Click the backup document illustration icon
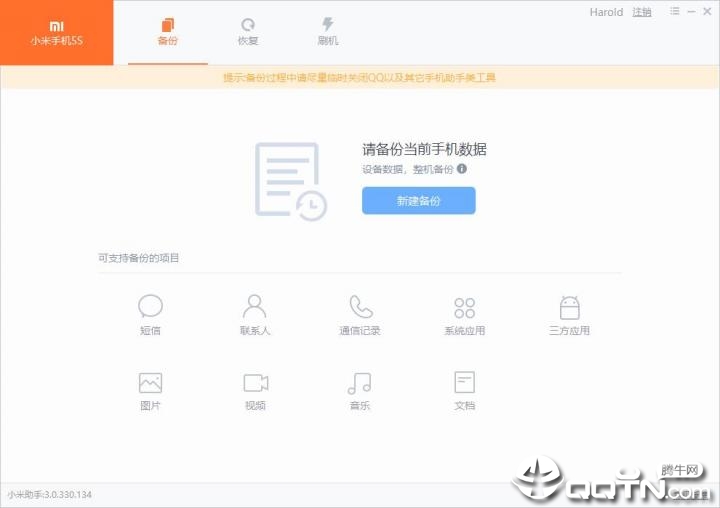Screen dimensions: 720x508 click(291, 181)
